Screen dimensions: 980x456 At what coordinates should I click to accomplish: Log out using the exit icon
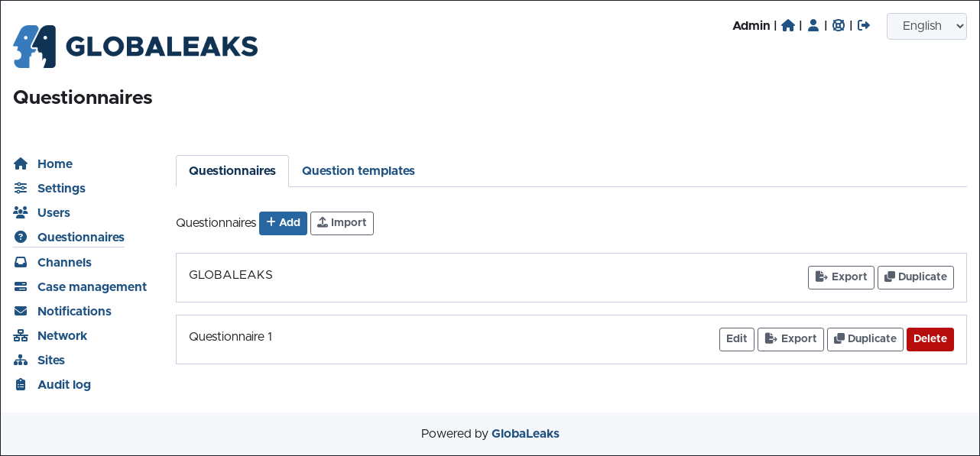tap(864, 25)
